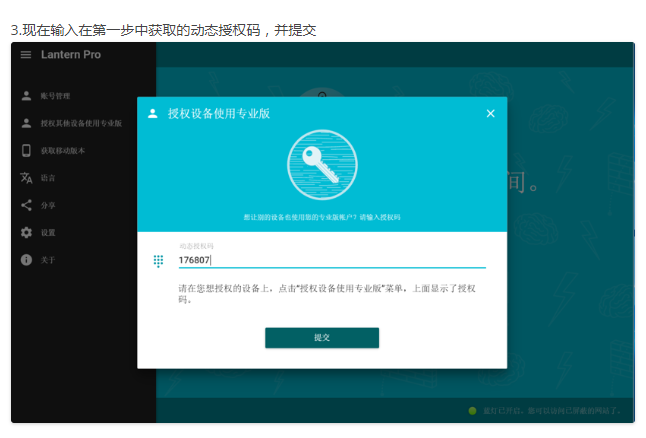Click the keypad dots icon beside code field

[158, 261]
